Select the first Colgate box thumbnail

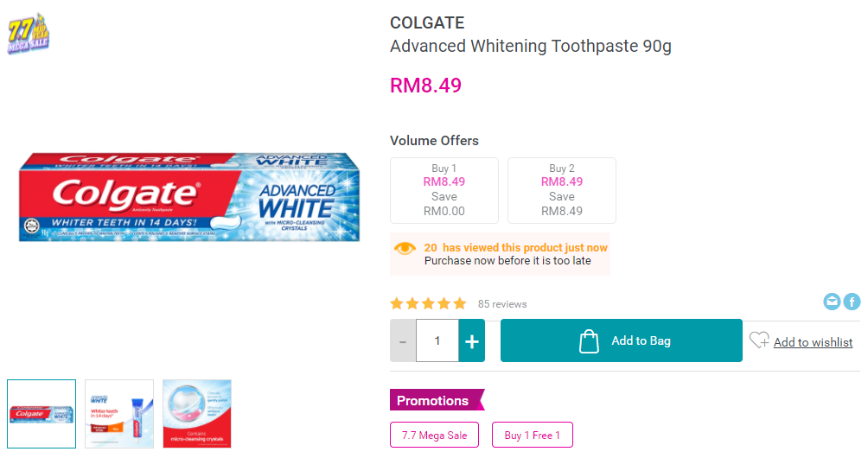[x=41, y=414]
